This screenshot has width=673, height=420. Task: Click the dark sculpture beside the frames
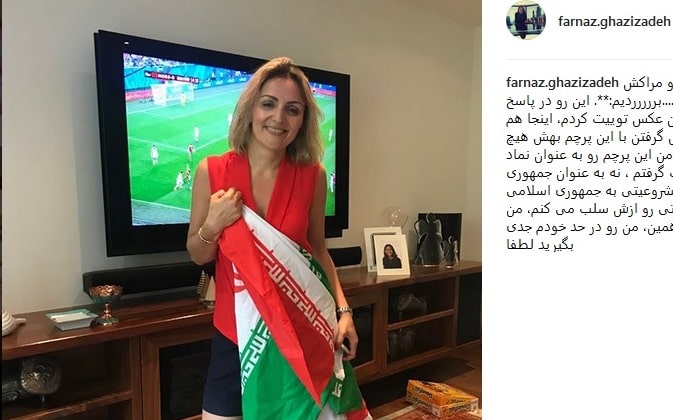click(x=437, y=242)
